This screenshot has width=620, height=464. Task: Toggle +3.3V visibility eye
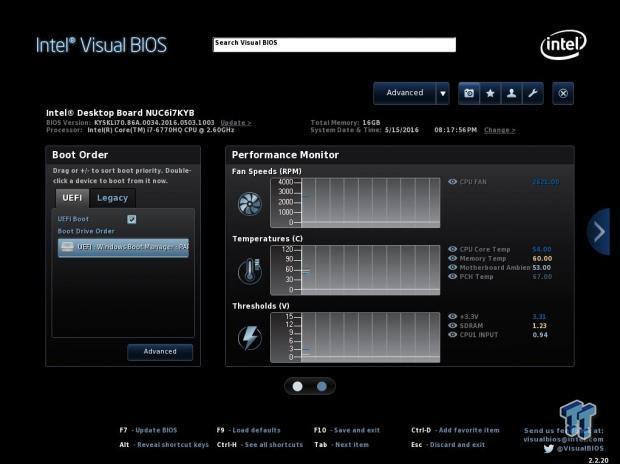[452, 316]
